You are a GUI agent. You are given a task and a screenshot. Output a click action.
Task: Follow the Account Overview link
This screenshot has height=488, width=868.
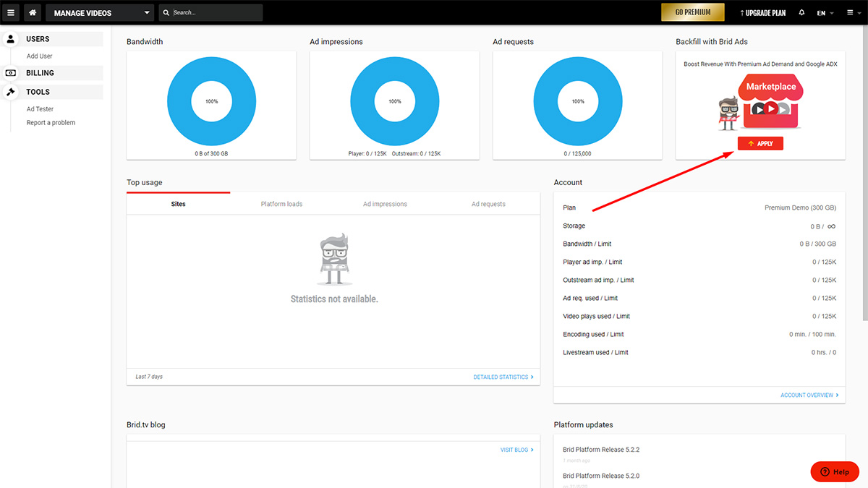[x=809, y=395]
